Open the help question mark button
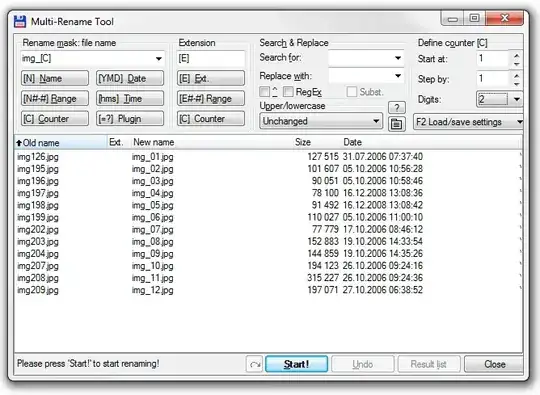 click(397, 107)
